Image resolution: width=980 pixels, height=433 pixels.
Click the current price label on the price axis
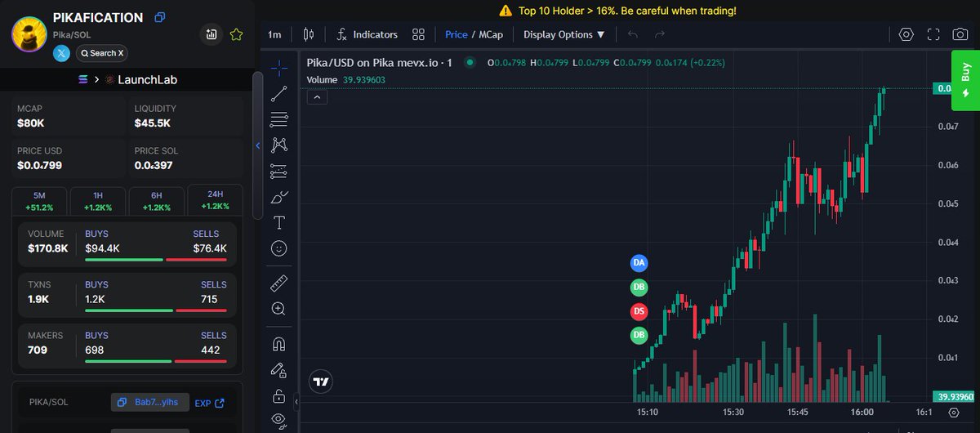pos(941,88)
